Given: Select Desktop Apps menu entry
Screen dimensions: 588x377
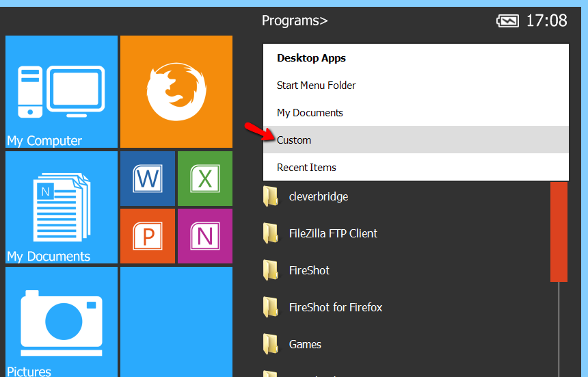Looking at the screenshot, I should (x=311, y=58).
